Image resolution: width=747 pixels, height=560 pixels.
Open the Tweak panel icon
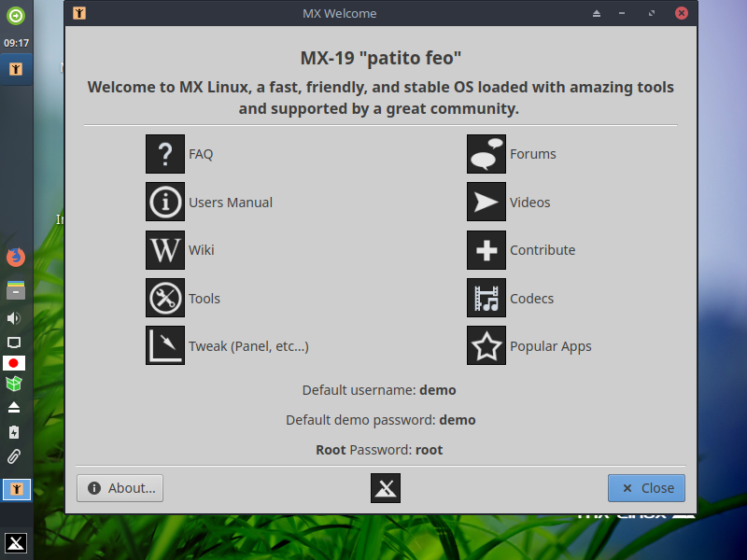pyautogui.click(x=165, y=345)
